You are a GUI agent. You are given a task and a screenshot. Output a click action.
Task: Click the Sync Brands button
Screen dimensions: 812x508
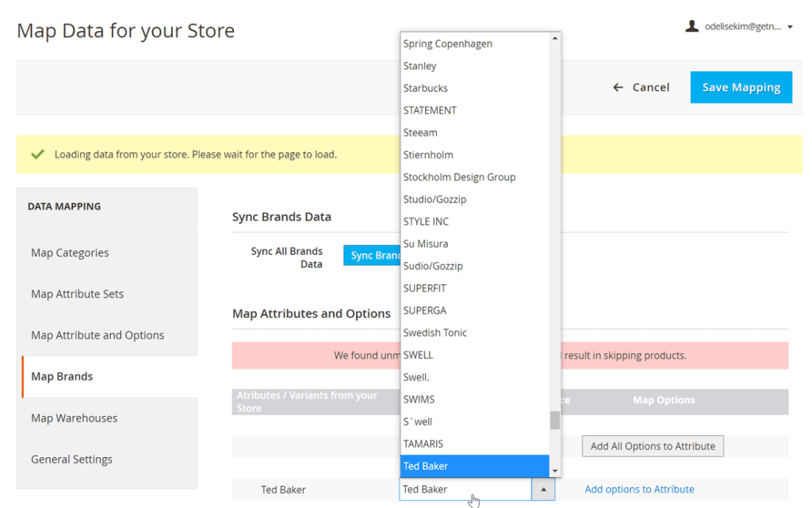pos(372,255)
